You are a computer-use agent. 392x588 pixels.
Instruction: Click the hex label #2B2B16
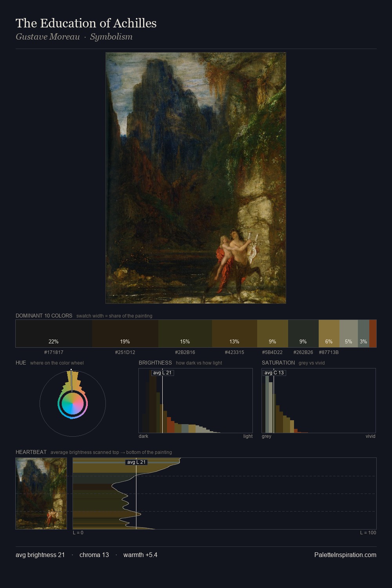185,352
